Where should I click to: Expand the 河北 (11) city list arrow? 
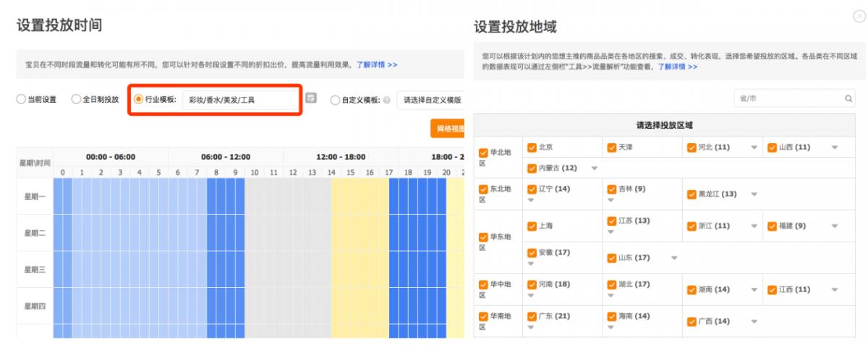[754, 148]
